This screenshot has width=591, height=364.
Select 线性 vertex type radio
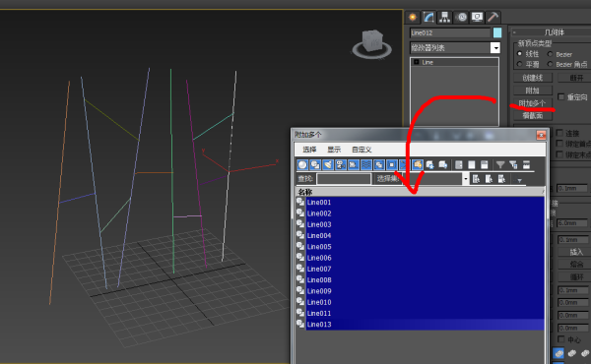(x=520, y=54)
